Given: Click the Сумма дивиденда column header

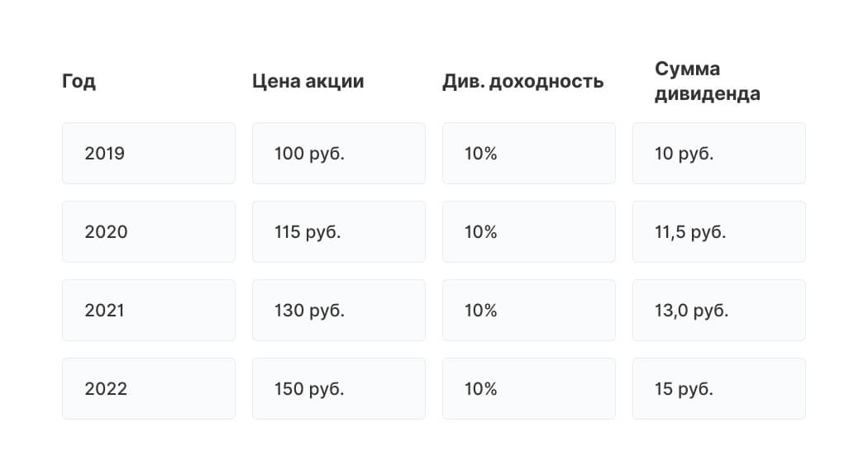Looking at the screenshot, I should 708,81.
